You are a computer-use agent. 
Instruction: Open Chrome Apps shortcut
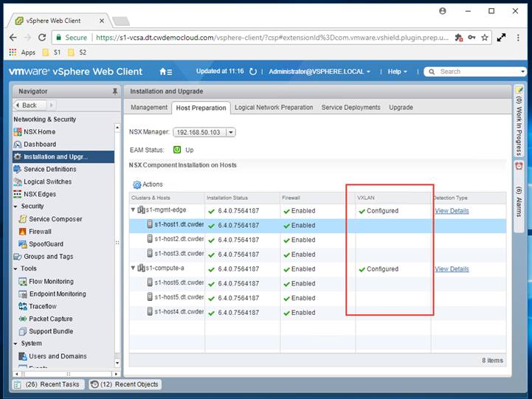(x=22, y=52)
